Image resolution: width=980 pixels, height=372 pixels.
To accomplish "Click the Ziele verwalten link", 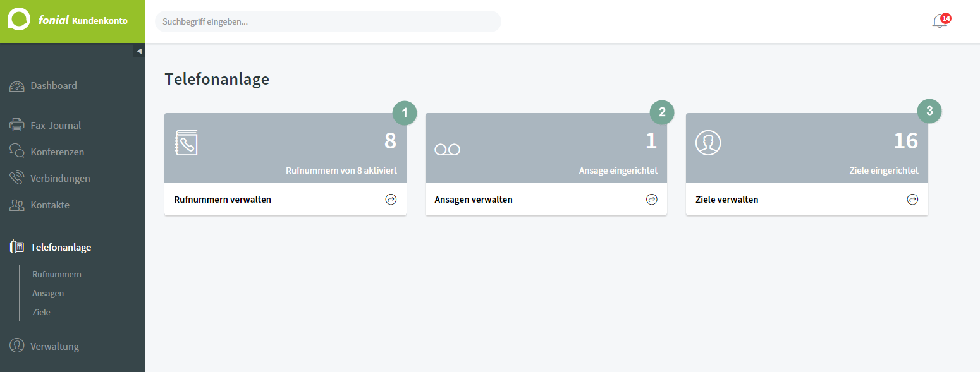I will pyautogui.click(x=727, y=200).
